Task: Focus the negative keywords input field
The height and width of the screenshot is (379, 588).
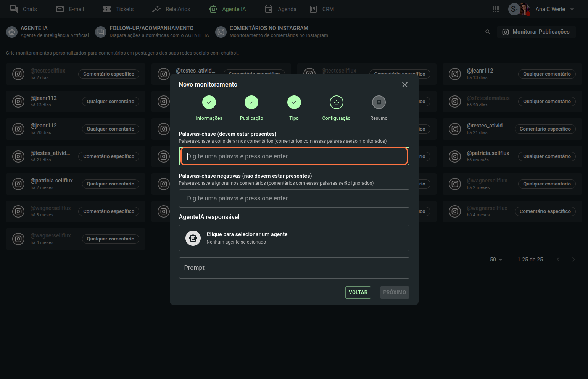Action: 294,198
